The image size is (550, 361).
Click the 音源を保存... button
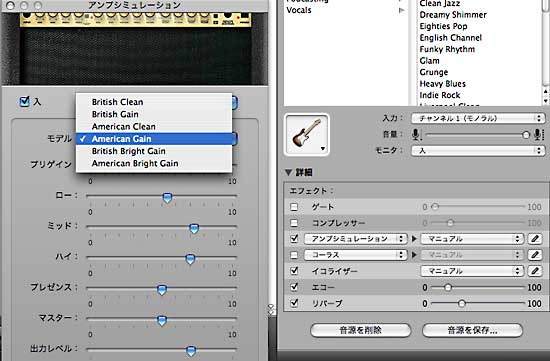[x=472, y=330]
